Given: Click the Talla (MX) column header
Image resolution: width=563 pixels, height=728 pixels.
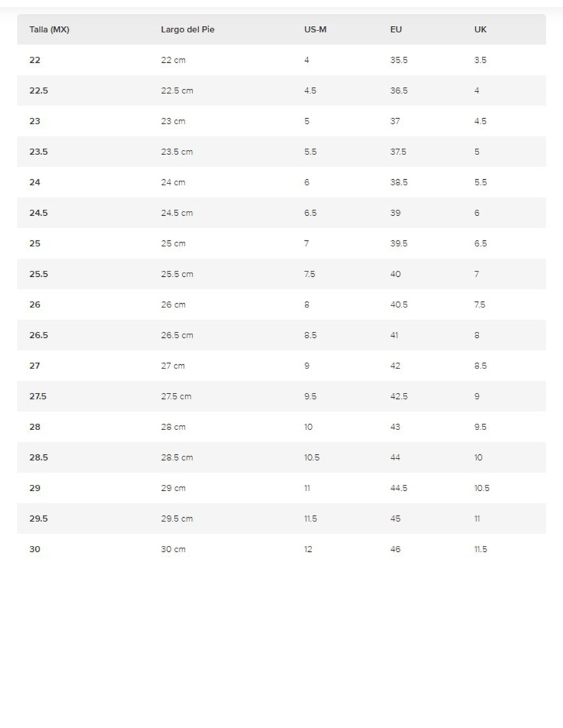Looking at the screenshot, I should pyautogui.click(x=49, y=29).
